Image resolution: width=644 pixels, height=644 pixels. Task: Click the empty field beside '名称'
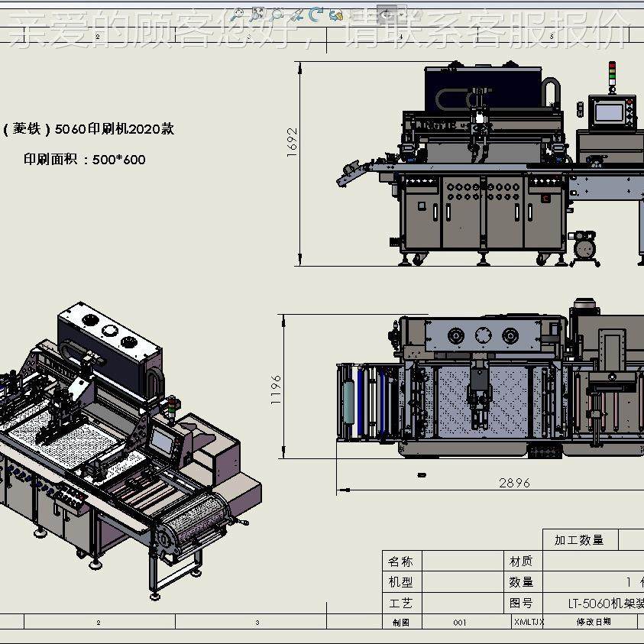tap(463, 561)
